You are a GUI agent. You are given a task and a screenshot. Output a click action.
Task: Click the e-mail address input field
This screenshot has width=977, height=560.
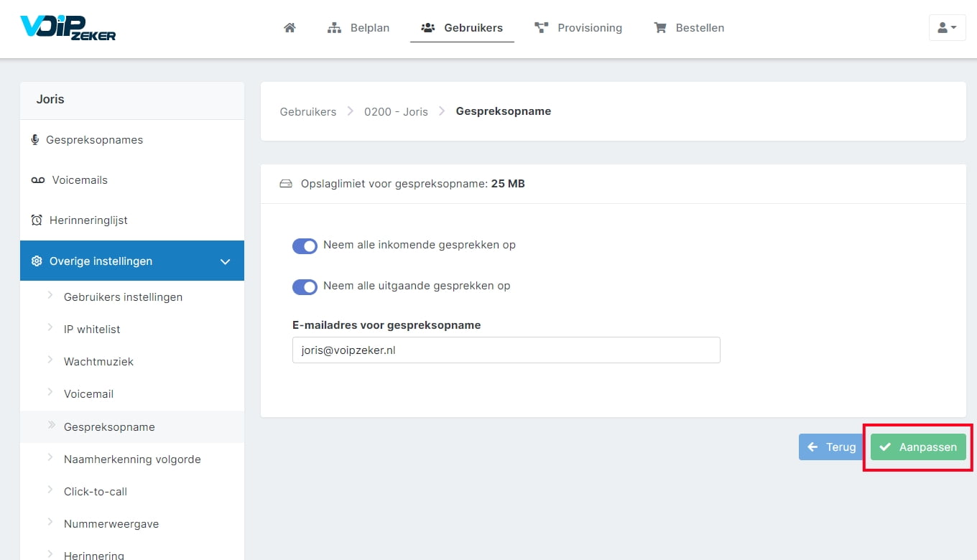click(506, 350)
